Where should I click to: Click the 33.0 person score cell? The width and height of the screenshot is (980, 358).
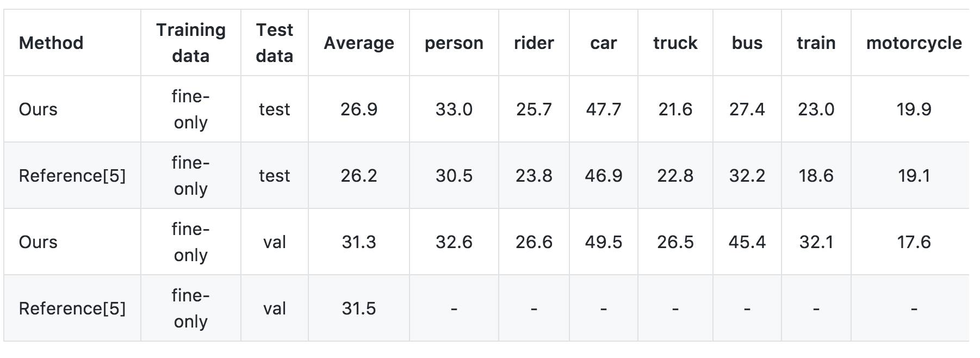(x=454, y=109)
